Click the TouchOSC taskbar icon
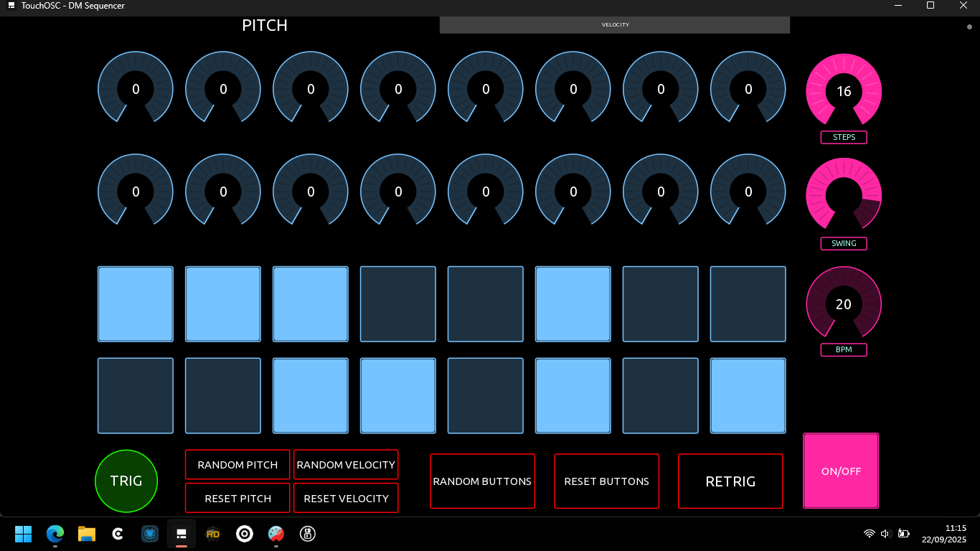The image size is (980, 551). (182, 533)
